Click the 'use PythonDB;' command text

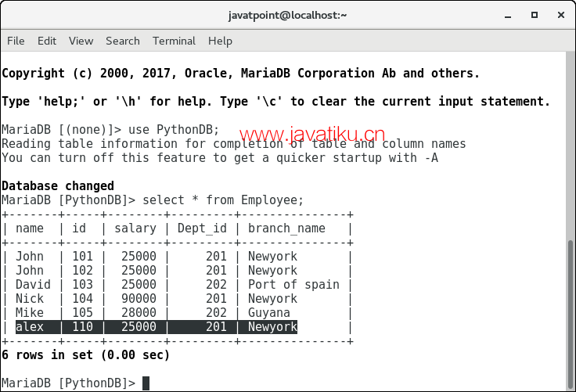point(174,129)
